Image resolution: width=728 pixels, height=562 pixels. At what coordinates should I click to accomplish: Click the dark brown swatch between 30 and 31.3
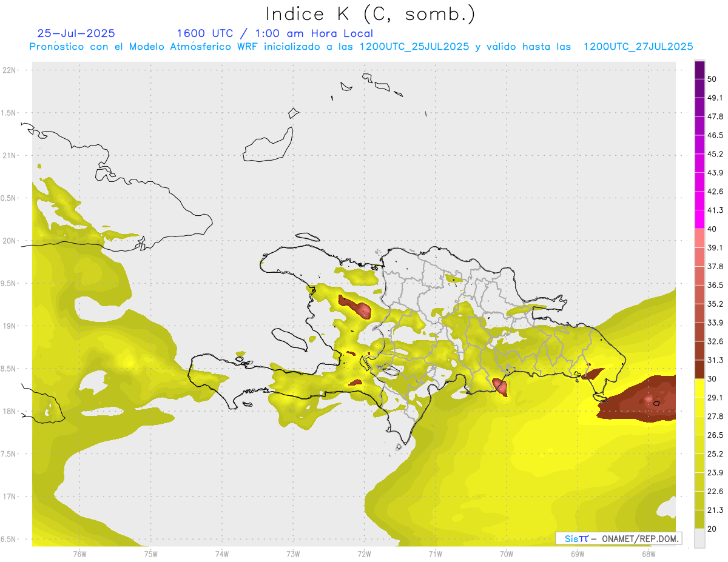click(x=699, y=369)
